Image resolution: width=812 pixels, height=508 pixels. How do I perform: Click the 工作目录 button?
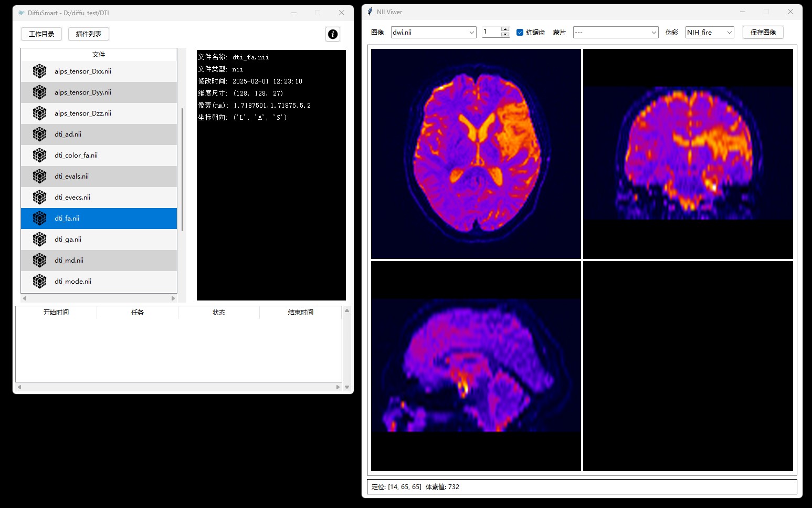pyautogui.click(x=41, y=34)
